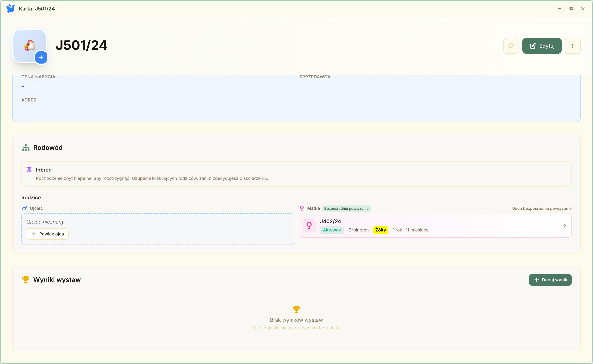Viewport: 593px width, 364px height.
Task: Click the Aktywny status badge
Action: (332, 230)
